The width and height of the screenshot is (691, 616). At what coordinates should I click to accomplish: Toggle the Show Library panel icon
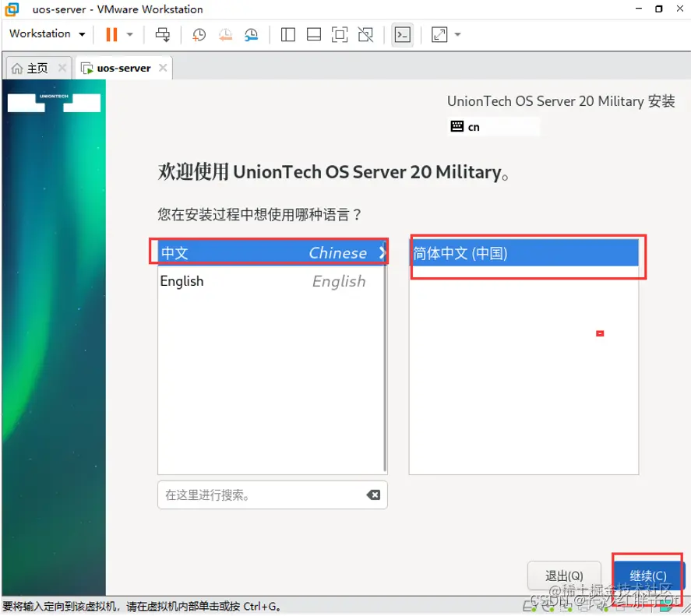pyautogui.click(x=287, y=35)
